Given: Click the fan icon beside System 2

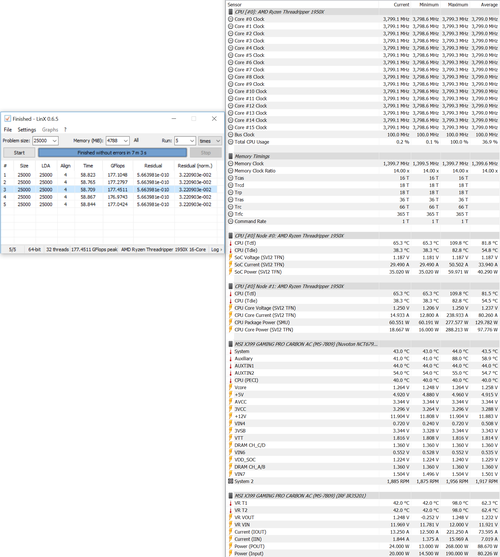Looking at the screenshot, I should click(x=230, y=481).
